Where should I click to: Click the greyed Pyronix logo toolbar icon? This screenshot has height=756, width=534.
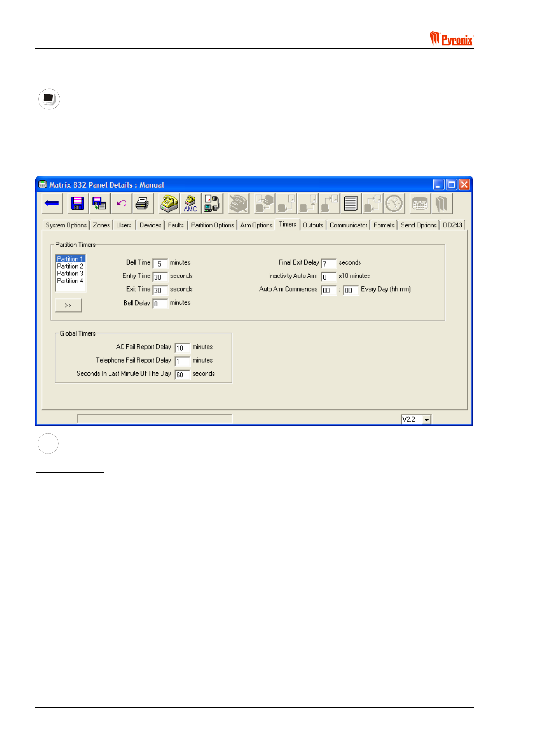coord(442,204)
